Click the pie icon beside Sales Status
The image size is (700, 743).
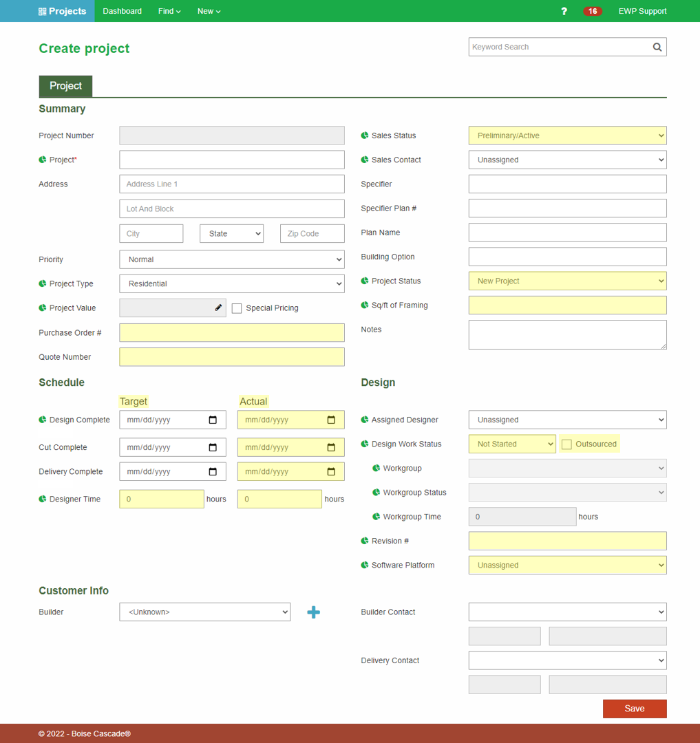click(x=365, y=136)
